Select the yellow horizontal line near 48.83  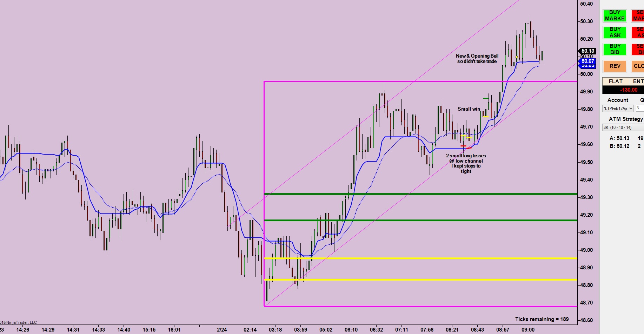click(420, 280)
